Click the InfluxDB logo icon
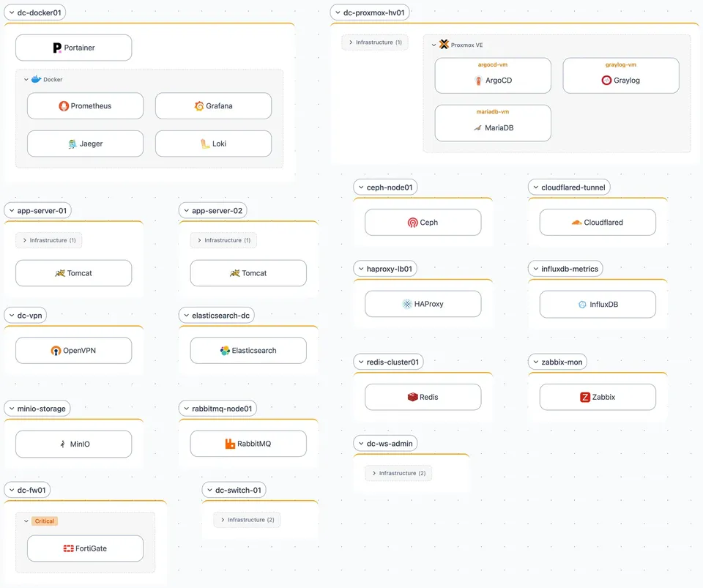The image size is (703, 588). [x=582, y=305]
